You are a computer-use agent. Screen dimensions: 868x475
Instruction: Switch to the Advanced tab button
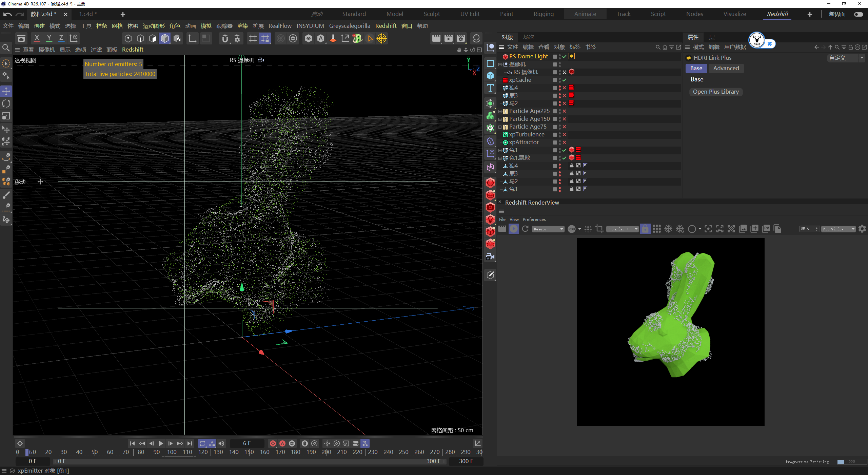click(x=726, y=68)
